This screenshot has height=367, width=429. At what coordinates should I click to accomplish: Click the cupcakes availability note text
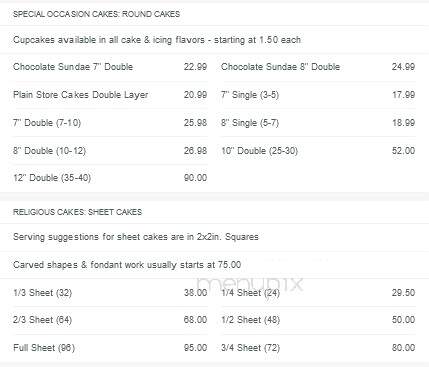coord(157,40)
